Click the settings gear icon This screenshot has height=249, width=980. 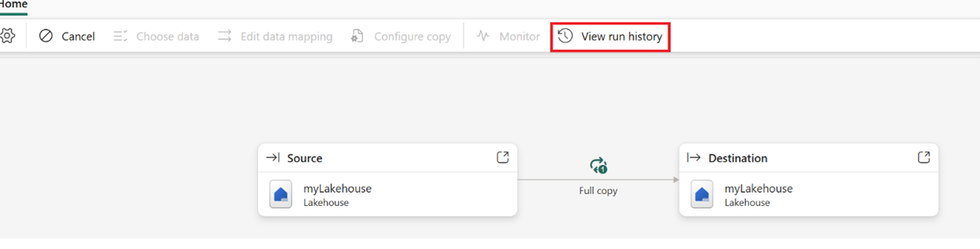[8, 36]
